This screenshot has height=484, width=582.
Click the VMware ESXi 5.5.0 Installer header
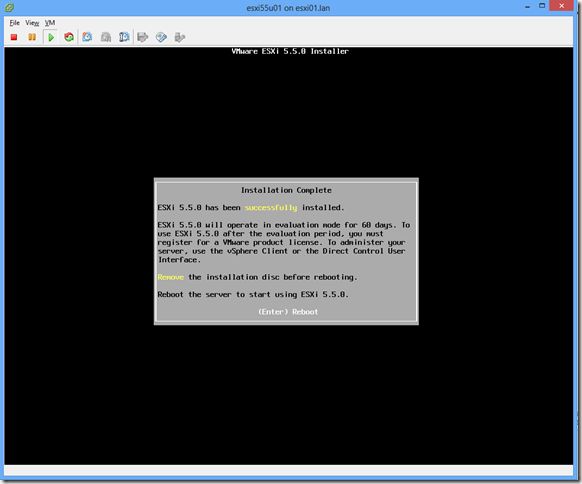290,51
